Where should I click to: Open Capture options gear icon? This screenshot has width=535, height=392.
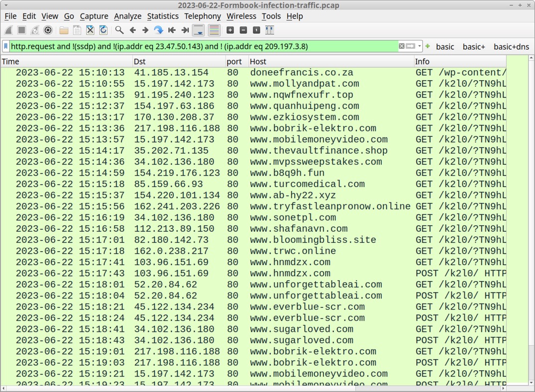(48, 30)
